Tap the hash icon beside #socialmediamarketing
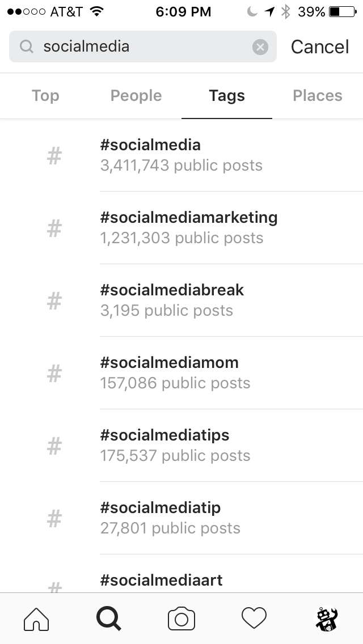The height and width of the screenshot is (644, 363). [54, 228]
